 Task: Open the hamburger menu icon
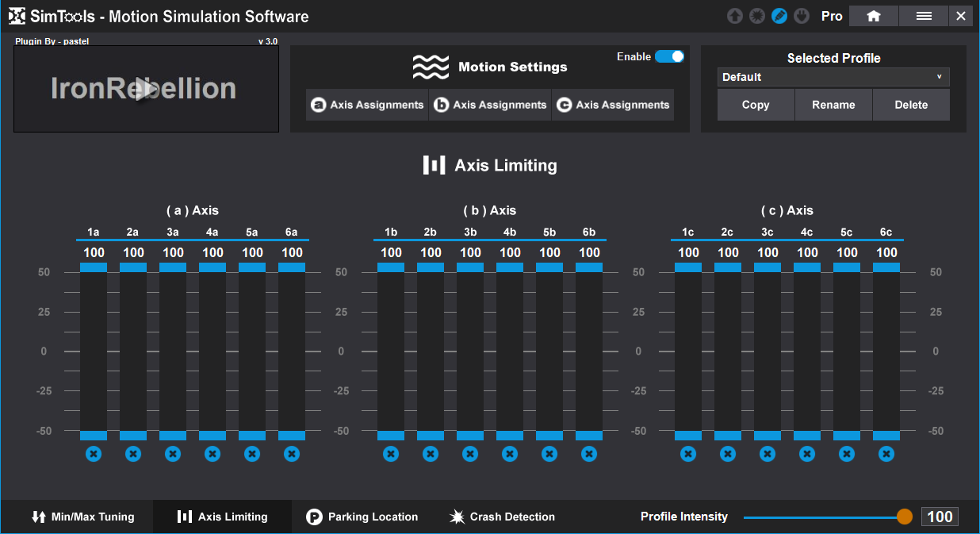pyautogui.click(x=924, y=16)
